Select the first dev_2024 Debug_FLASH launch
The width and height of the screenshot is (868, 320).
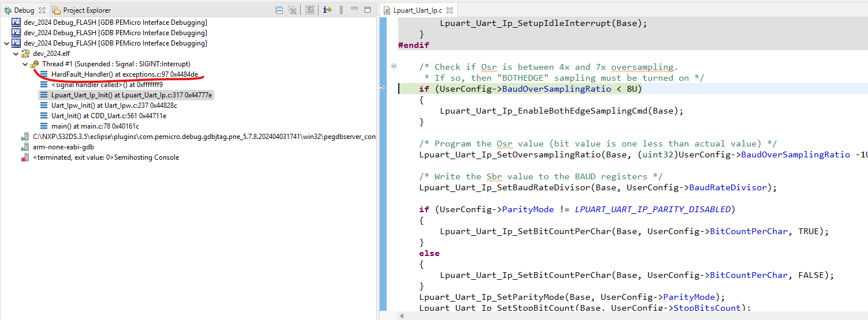(x=115, y=22)
